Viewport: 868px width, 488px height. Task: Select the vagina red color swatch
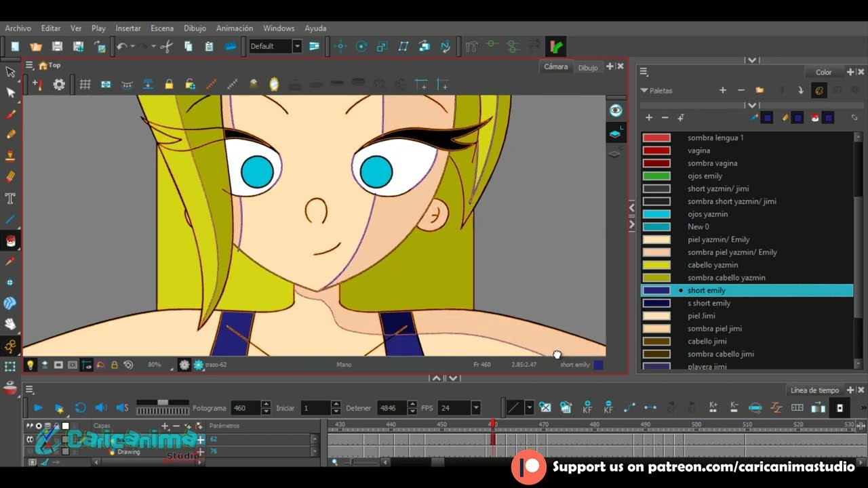click(656, 150)
